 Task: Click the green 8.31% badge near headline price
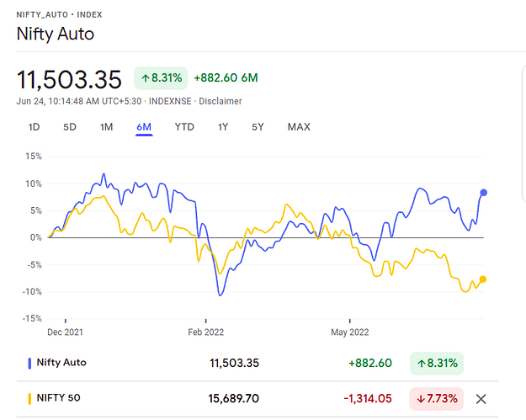pyautogui.click(x=161, y=78)
